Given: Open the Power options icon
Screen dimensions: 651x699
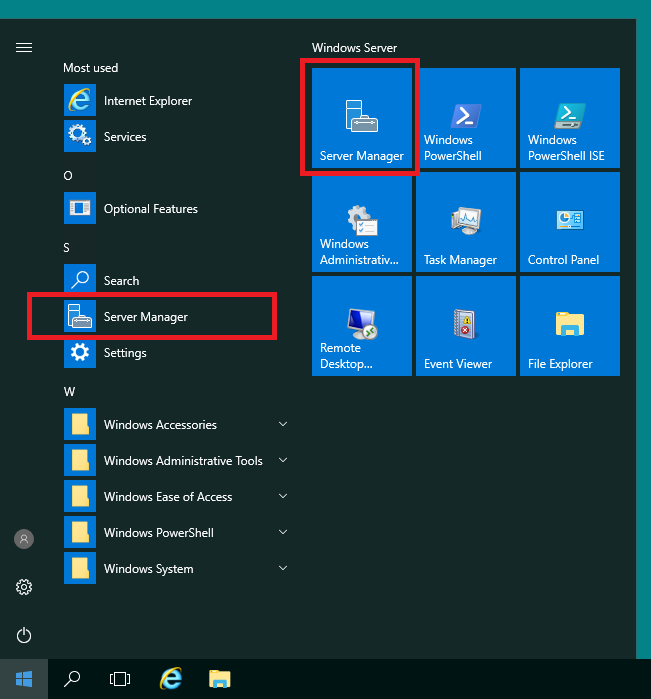Looking at the screenshot, I should (24, 635).
